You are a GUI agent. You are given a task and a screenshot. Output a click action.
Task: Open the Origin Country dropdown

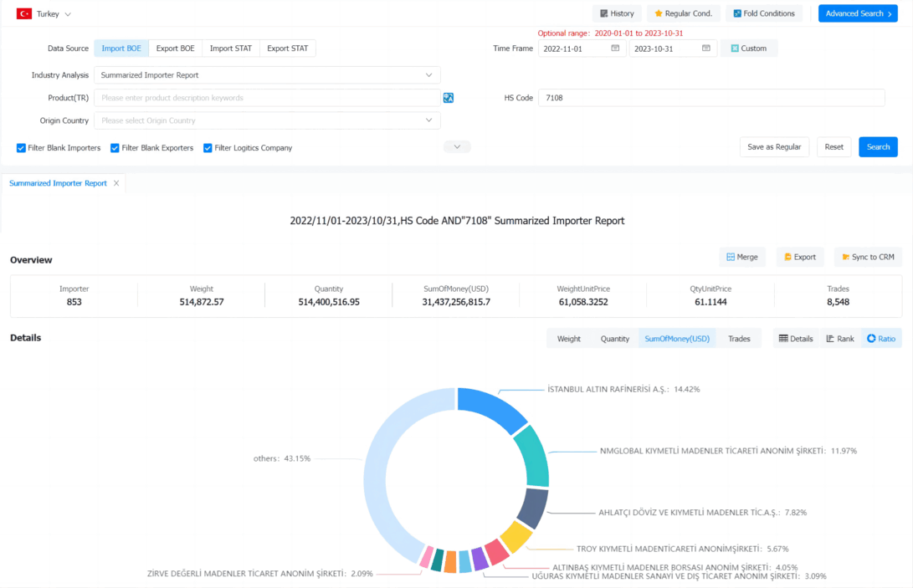click(x=267, y=120)
